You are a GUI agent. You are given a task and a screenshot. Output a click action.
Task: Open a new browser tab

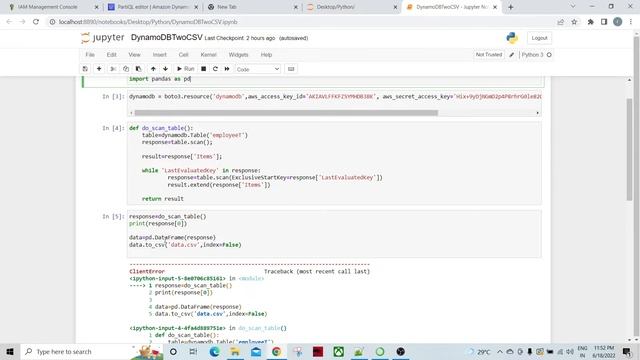tap(511, 7)
